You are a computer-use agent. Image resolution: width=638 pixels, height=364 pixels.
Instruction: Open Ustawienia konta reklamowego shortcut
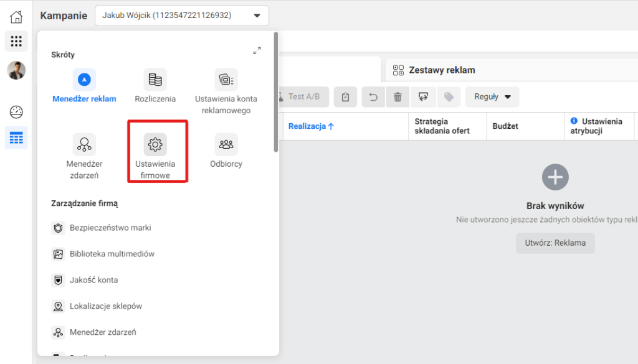click(x=226, y=91)
